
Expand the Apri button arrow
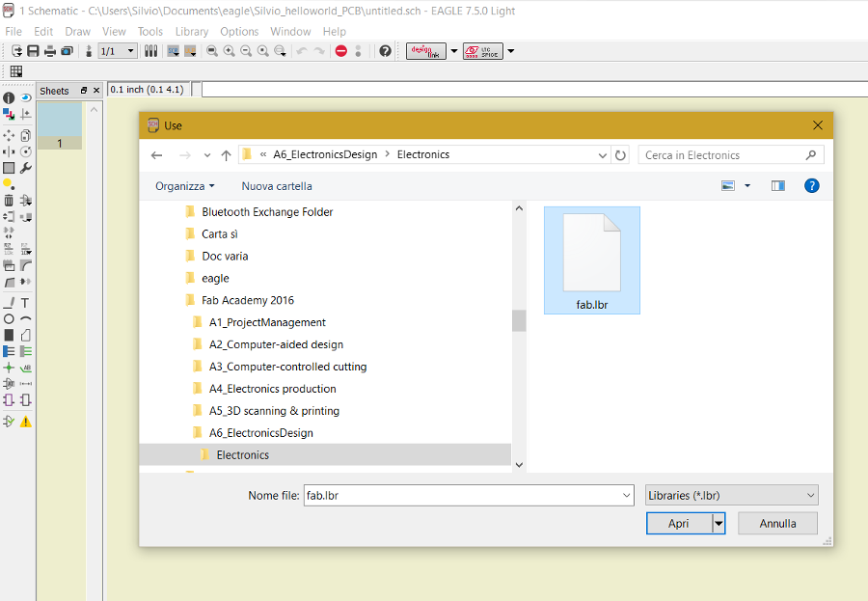coord(719,524)
